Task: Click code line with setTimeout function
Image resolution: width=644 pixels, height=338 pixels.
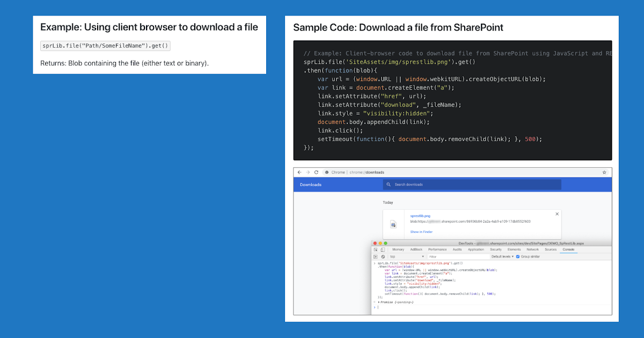Action: [430, 139]
